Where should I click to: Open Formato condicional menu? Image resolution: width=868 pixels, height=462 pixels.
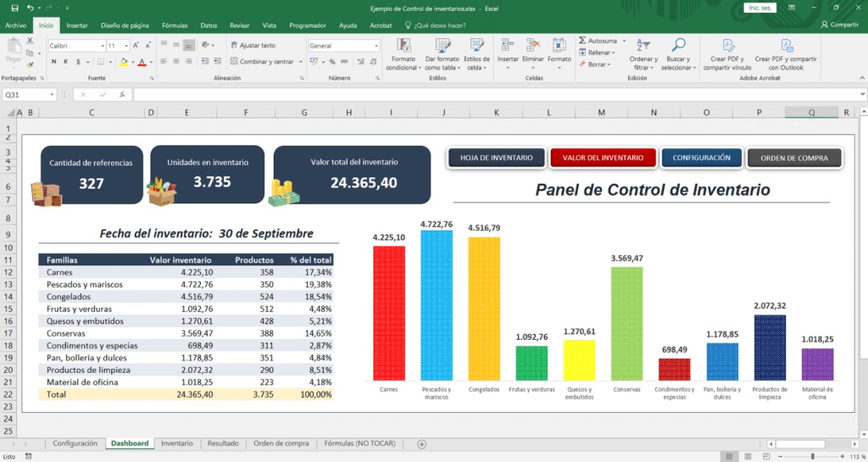403,54
